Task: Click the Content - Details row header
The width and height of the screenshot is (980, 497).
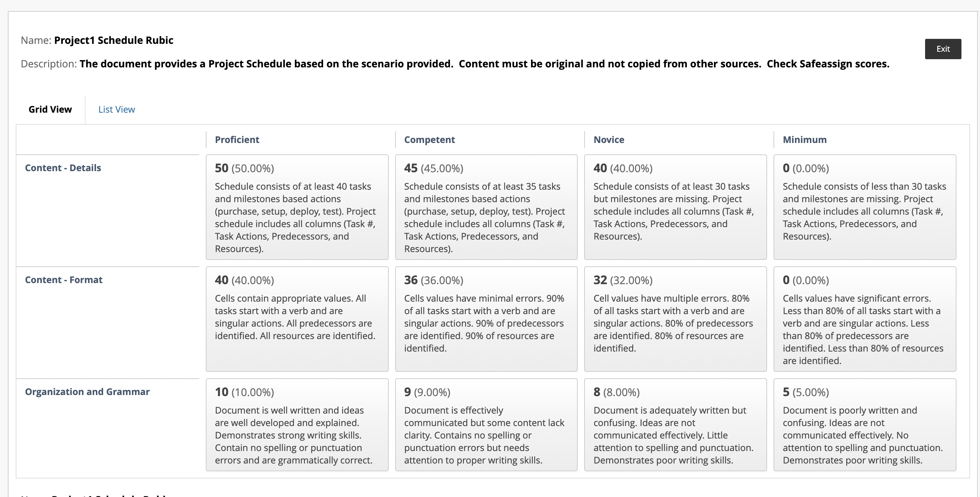Action: (63, 168)
